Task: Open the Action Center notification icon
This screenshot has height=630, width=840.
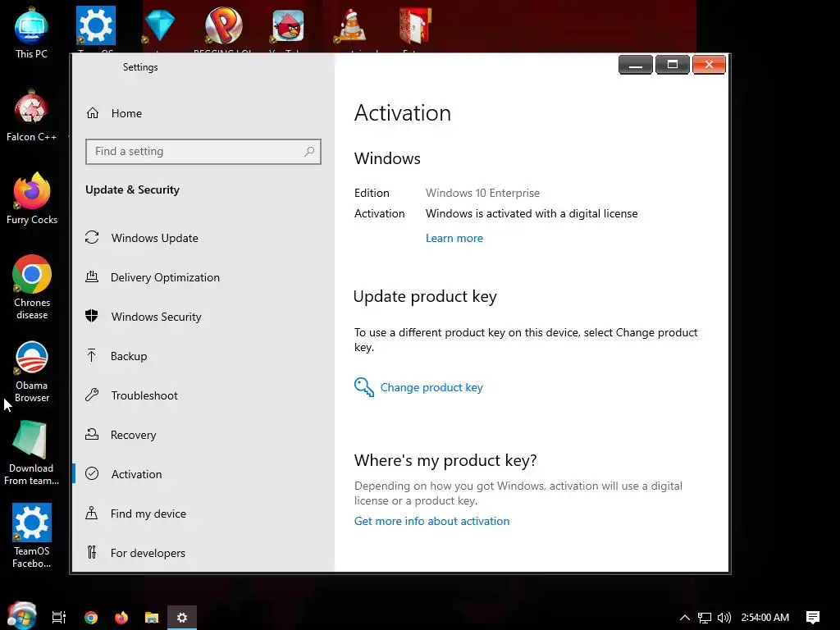Action: click(813, 618)
